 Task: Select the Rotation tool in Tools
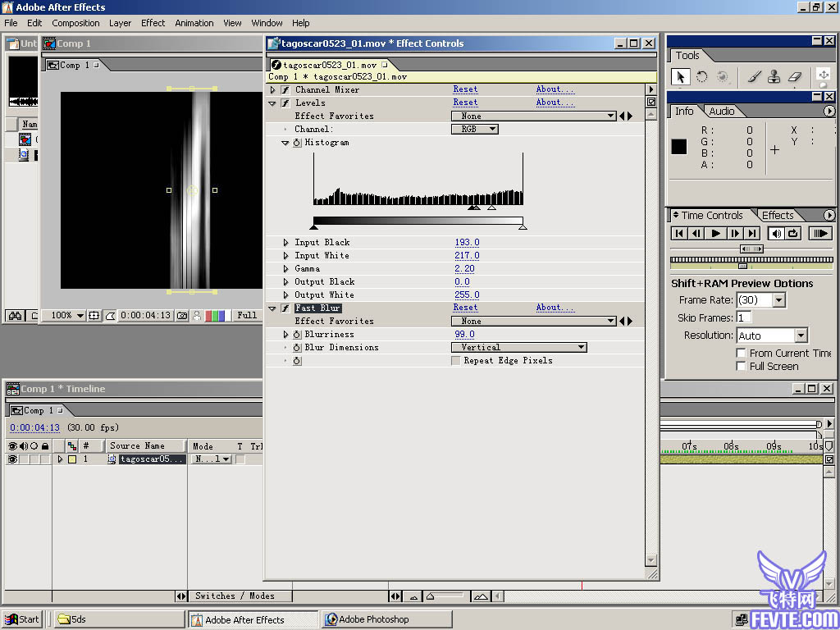(x=702, y=77)
